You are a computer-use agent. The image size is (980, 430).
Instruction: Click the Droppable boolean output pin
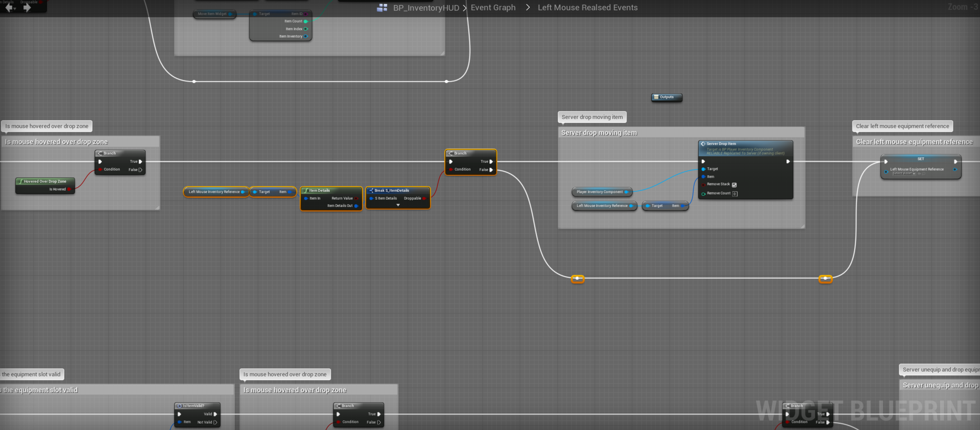(x=424, y=198)
